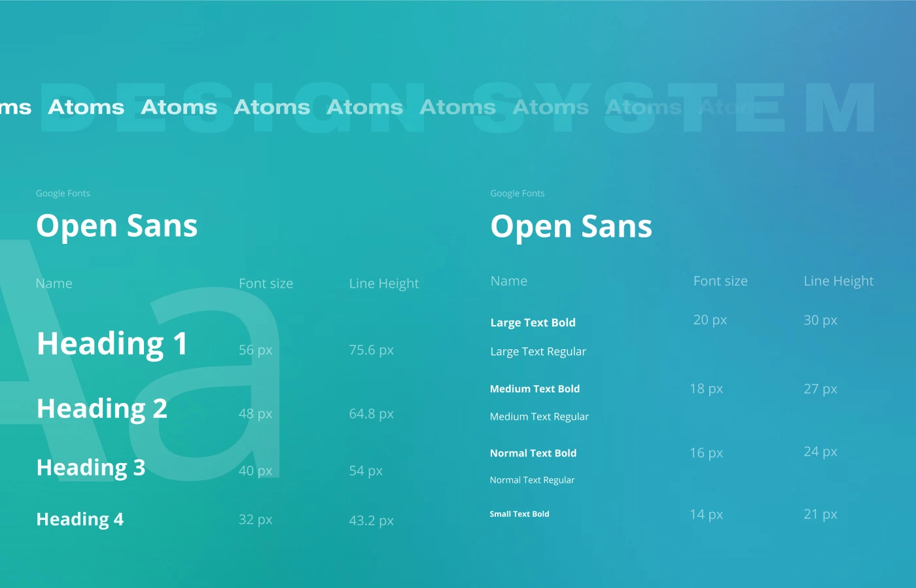Screen dimensions: 916x588
Task: Click "Name" header above Large Text Bold
Action: [x=509, y=281]
